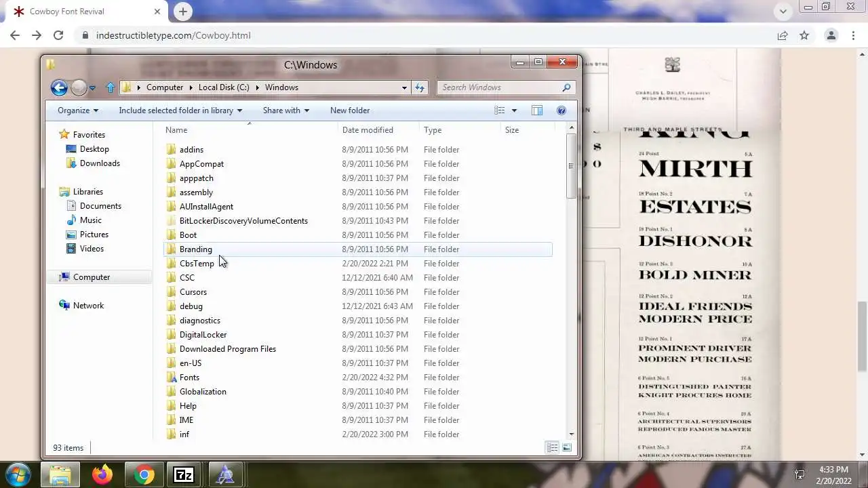Select the addins folder icon
The width and height of the screenshot is (868, 488).
pyautogui.click(x=171, y=150)
